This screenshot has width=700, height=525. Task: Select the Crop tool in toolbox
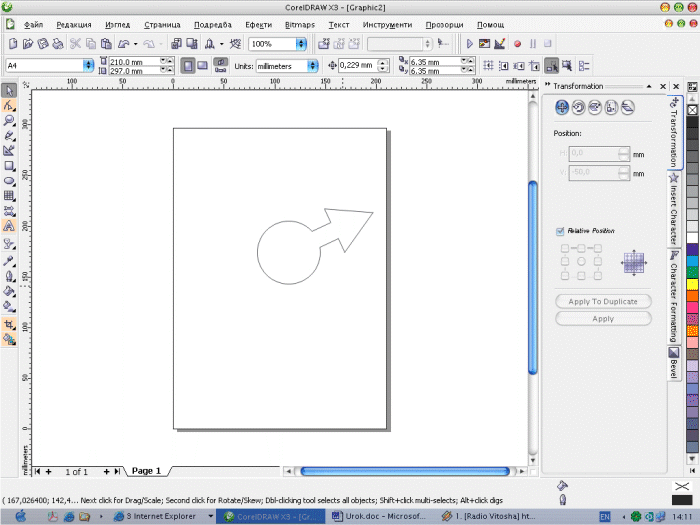pyautogui.click(x=9, y=324)
